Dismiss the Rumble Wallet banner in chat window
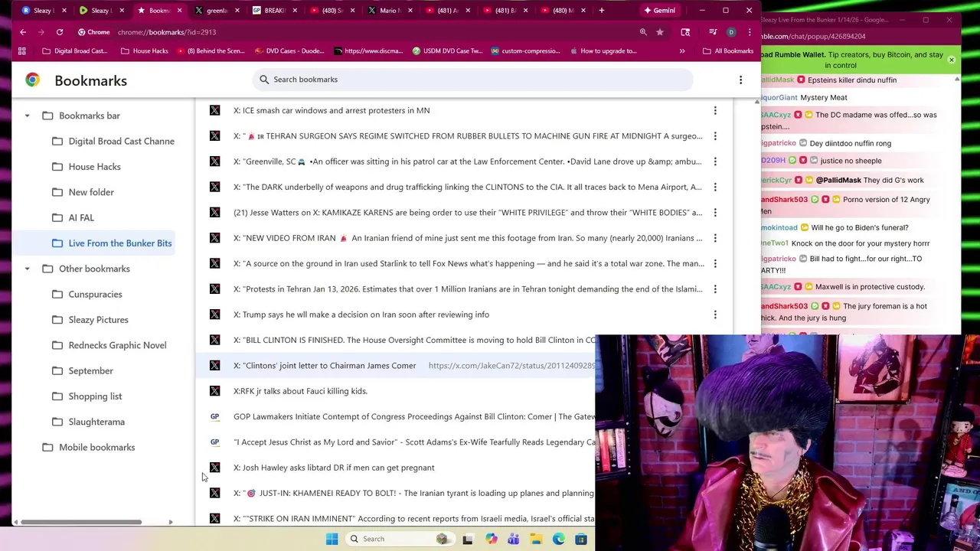 tap(952, 60)
